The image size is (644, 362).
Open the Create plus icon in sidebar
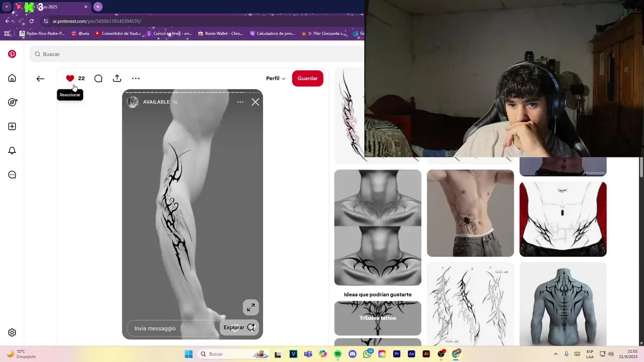coord(12,126)
